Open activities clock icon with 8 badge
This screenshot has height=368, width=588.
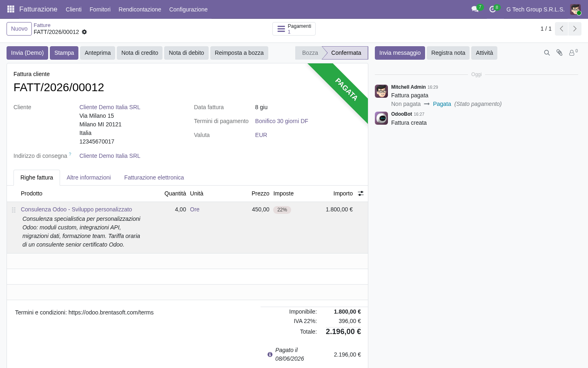(493, 9)
